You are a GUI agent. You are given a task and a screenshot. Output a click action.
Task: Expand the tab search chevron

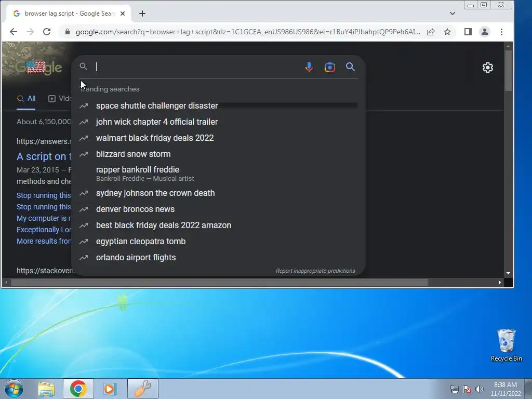tap(453, 14)
